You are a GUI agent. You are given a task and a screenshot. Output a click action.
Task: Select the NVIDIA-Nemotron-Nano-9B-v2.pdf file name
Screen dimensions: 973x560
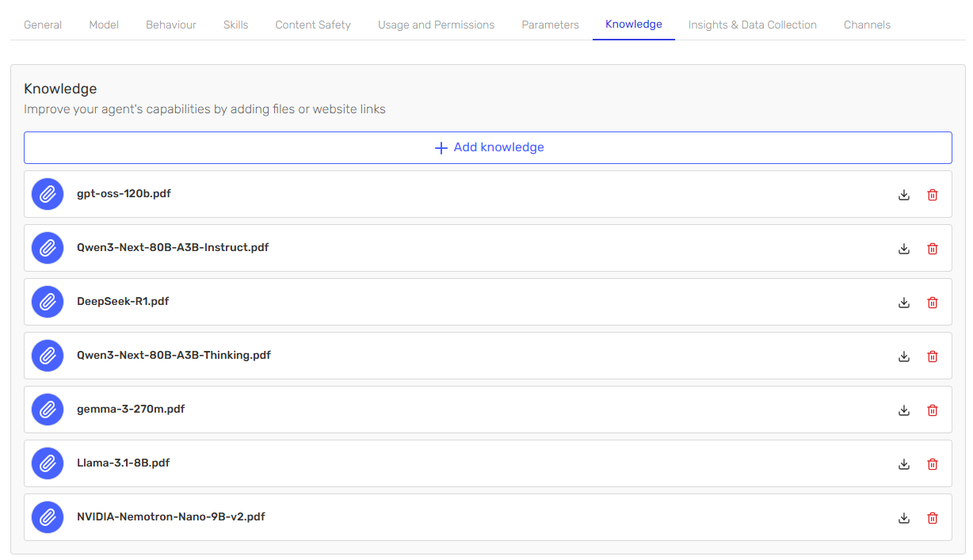[170, 517]
